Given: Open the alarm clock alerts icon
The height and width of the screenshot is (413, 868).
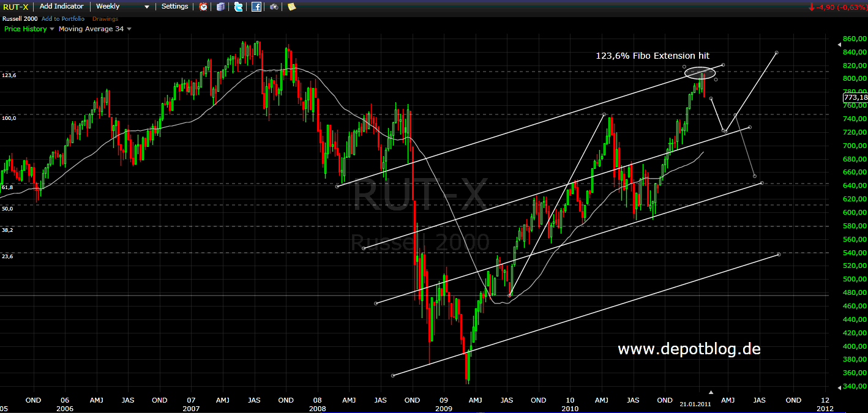Looking at the screenshot, I should (203, 7).
